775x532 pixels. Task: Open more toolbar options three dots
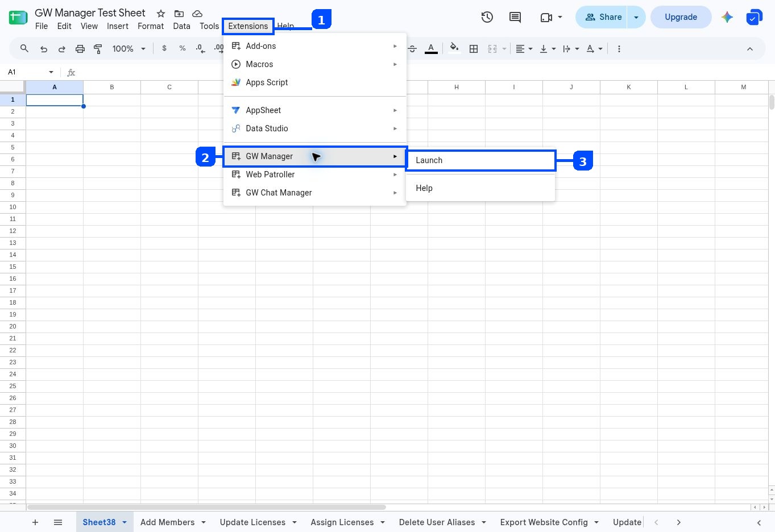click(619, 49)
